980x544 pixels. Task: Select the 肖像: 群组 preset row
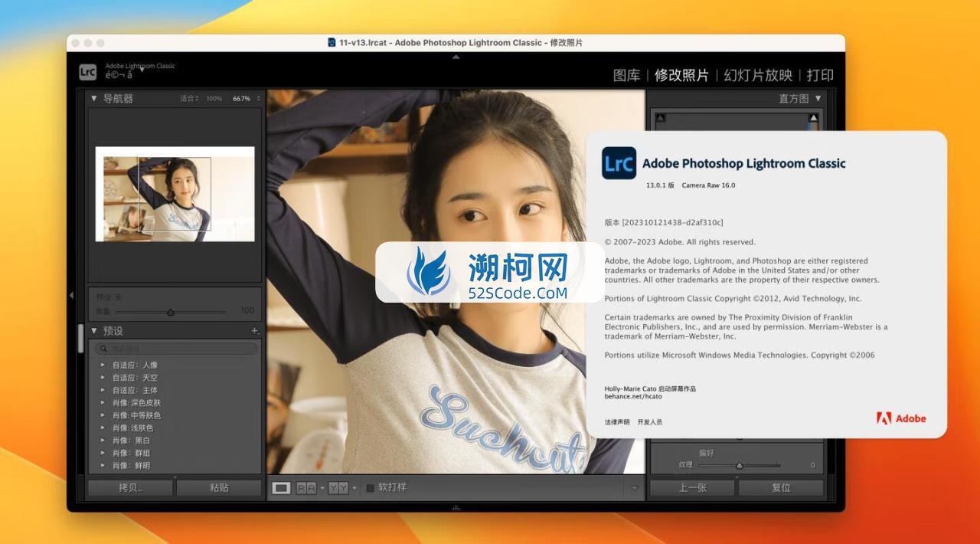(x=176, y=453)
